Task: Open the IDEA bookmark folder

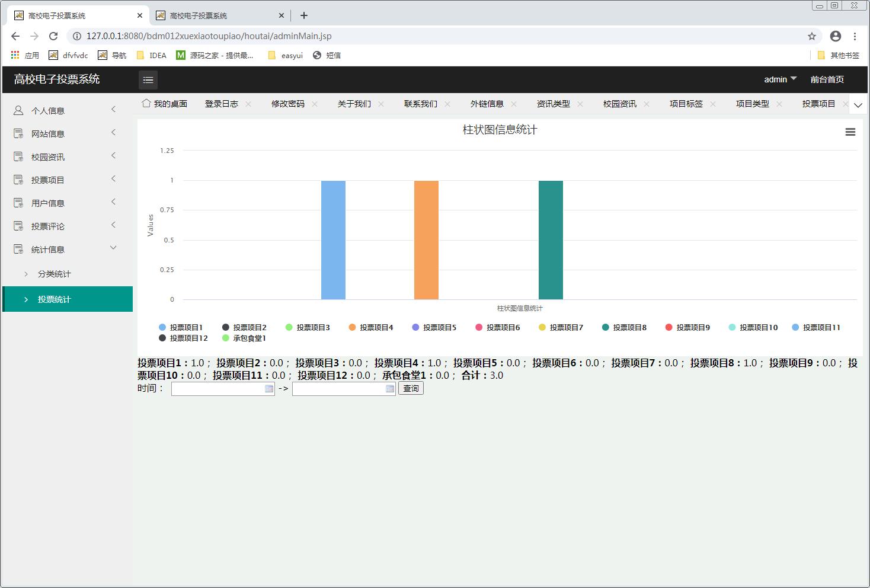Action: coord(152,55)
